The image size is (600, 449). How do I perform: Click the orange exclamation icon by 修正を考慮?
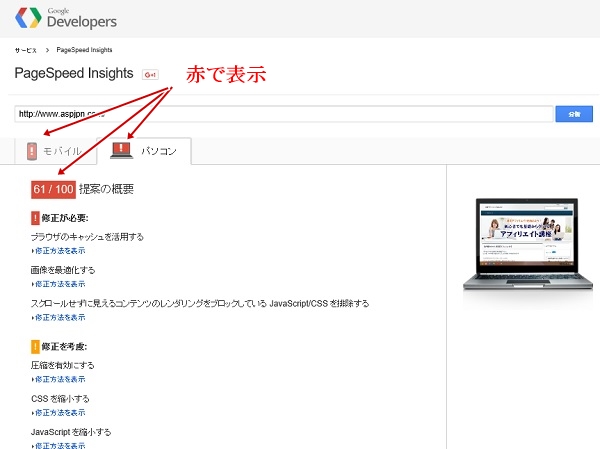pyautogui.click(x=35, y=347)
